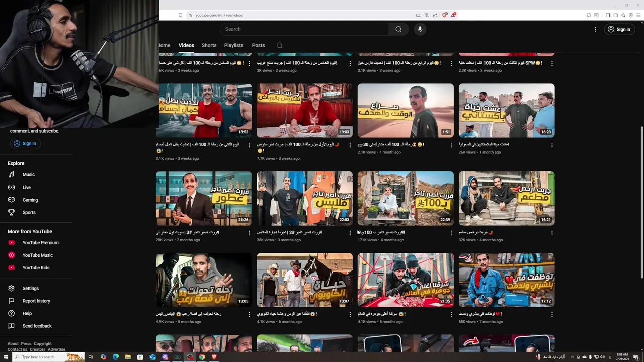The width and height of the screenshot is (644, 362).
Task: Click the YouTube search input field
Action: [304, 29]
